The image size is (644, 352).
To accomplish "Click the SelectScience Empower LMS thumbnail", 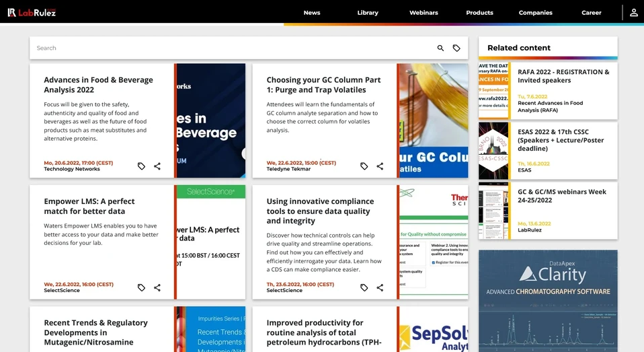I will (x=210, y=242).
